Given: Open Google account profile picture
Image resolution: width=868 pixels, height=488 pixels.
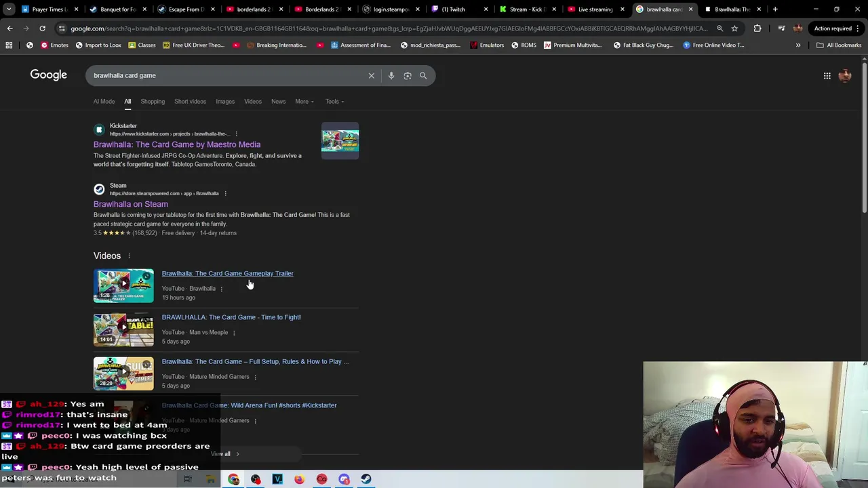Looking at the screenshot, I should click(844, 75).
